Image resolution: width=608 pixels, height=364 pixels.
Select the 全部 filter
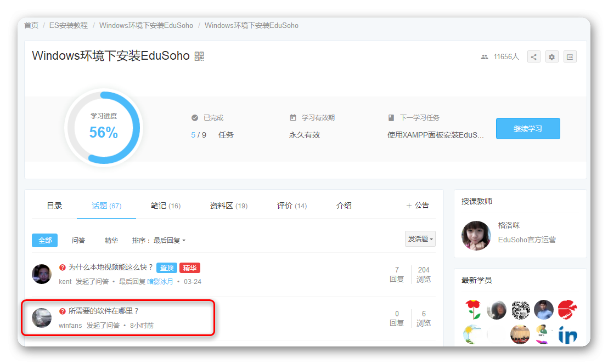click(x=44, y=240)
